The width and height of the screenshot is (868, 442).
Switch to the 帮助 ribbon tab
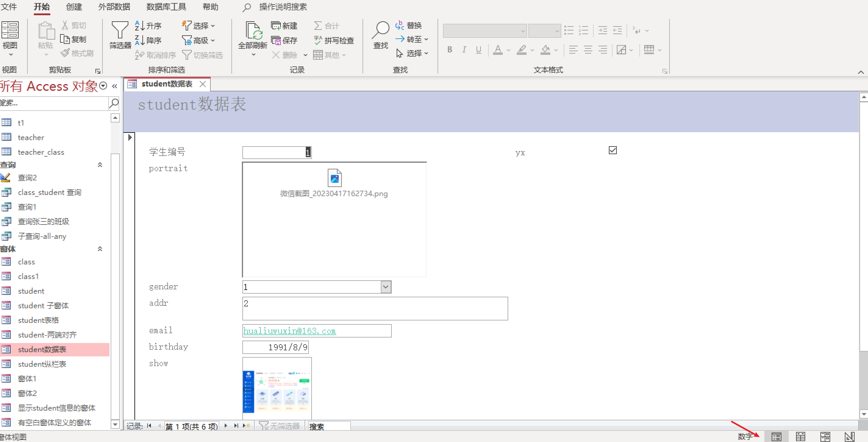click(210, 7)
